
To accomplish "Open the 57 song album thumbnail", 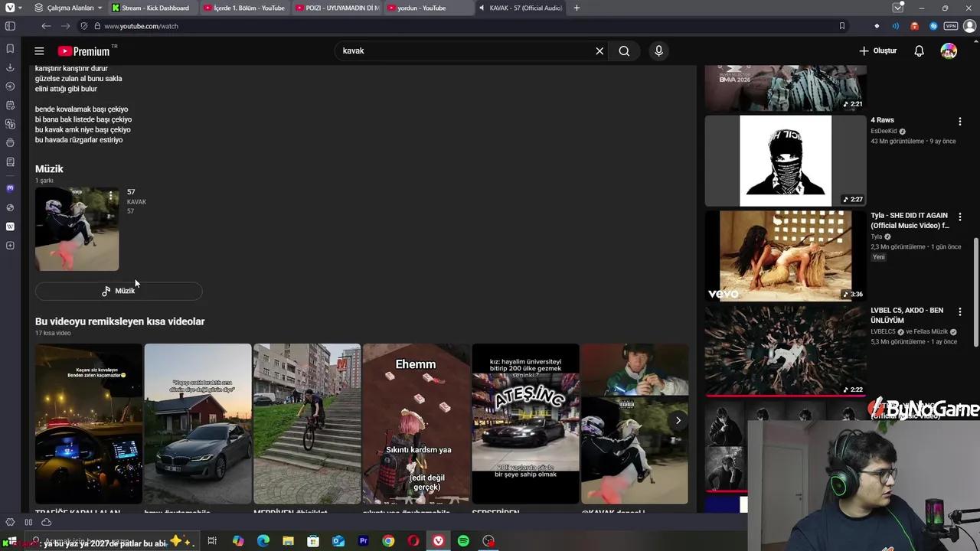I will [77, 229].
